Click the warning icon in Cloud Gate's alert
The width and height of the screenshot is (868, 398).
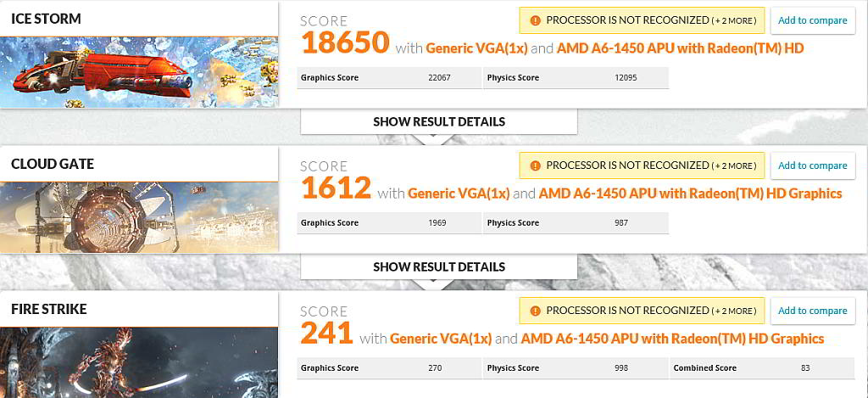click(534, 165)
